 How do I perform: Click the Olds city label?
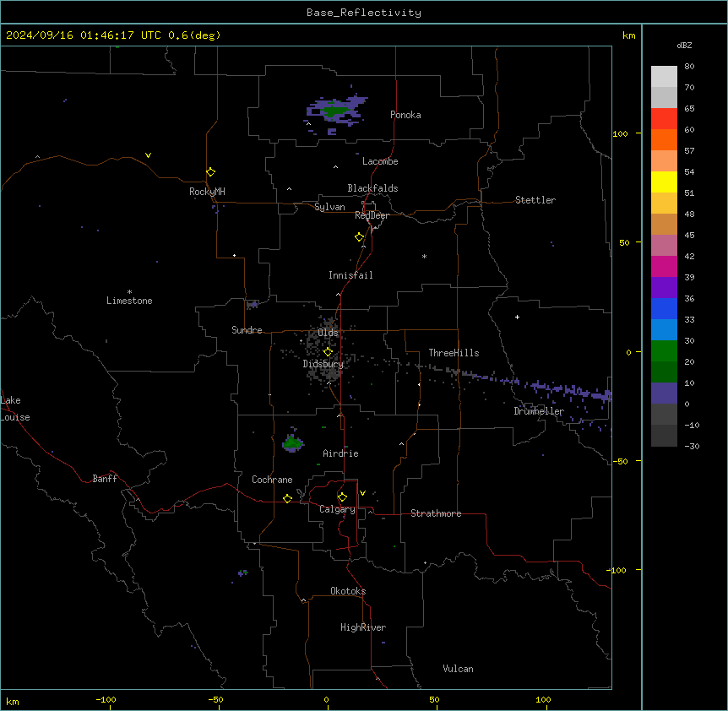[x=328, y=333]
